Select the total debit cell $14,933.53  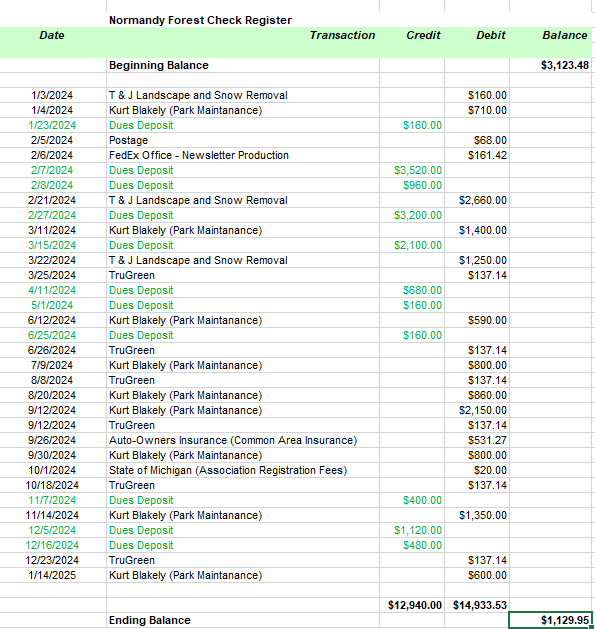pos(477,605)
